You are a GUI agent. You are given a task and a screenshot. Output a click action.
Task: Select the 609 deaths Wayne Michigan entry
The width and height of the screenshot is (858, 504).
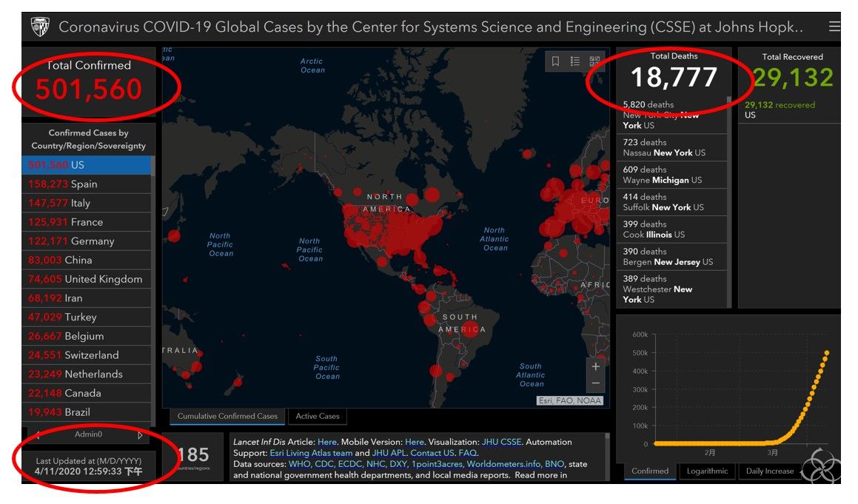coord(671,175)
